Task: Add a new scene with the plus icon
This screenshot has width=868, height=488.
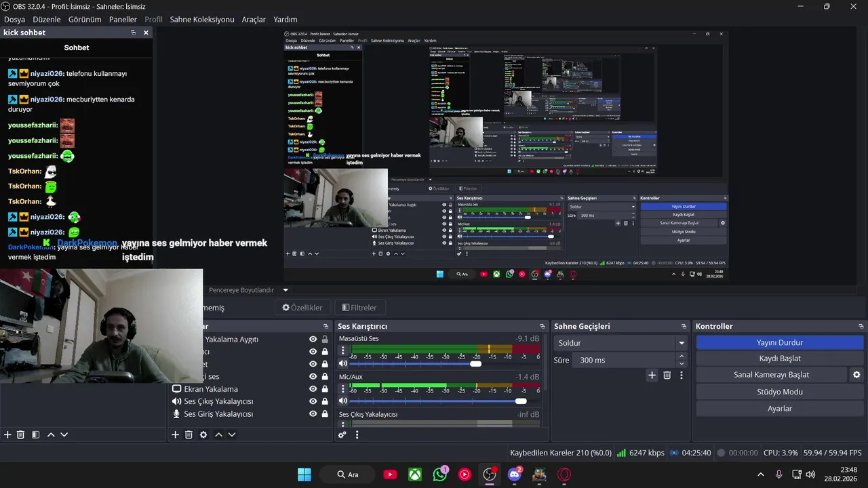Action: 7,434
